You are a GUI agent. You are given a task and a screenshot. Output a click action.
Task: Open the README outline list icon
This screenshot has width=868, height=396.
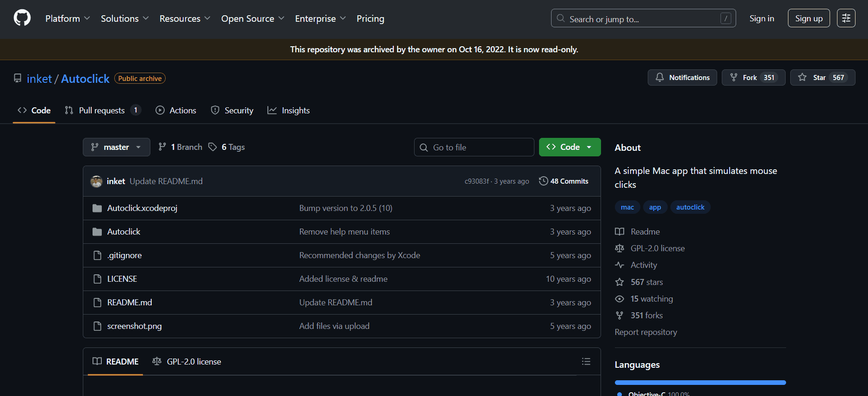pyautogui.click(x=586, y=361)
